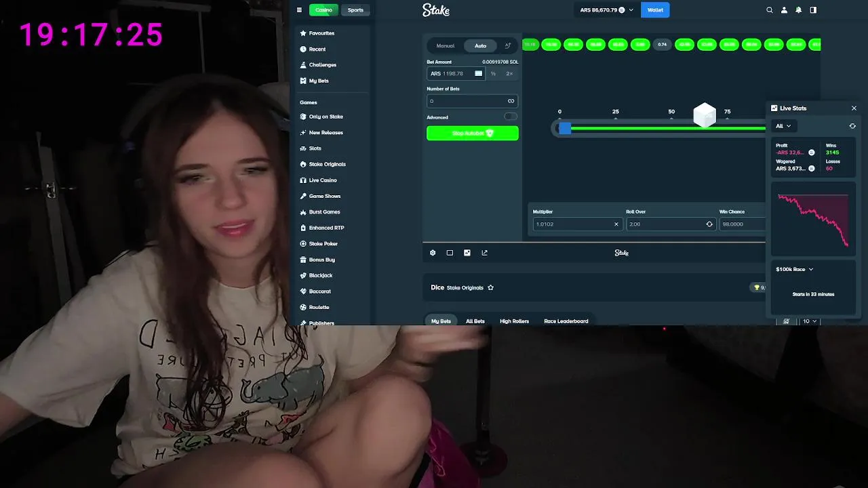
Task: Open the Blackjack sidebar link
Action: tap(321, 275)
